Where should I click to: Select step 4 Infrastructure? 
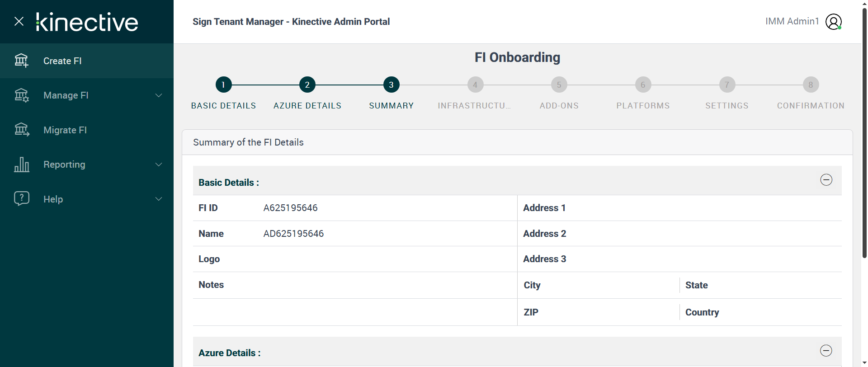[x=475, y=85]
